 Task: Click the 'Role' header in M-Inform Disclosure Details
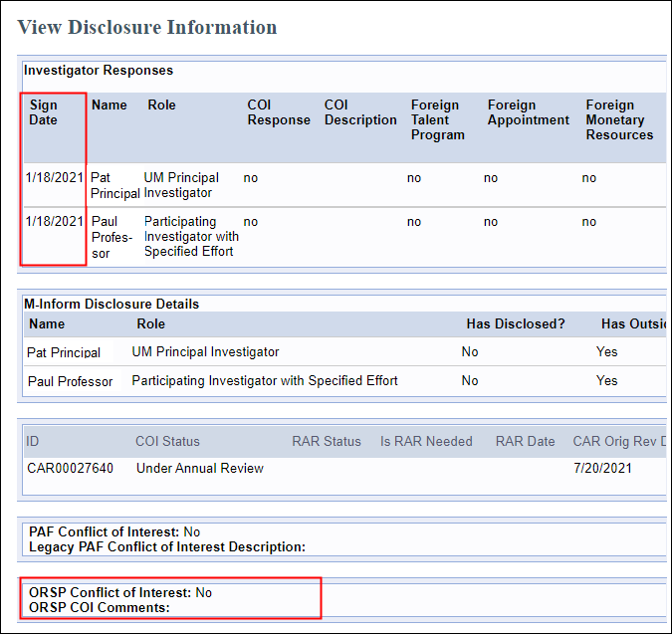coord(151,324)
